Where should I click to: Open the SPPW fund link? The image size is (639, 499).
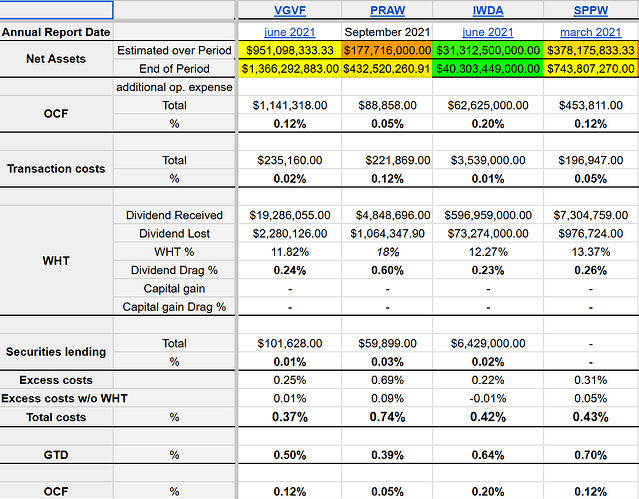(x=591, y=10)
